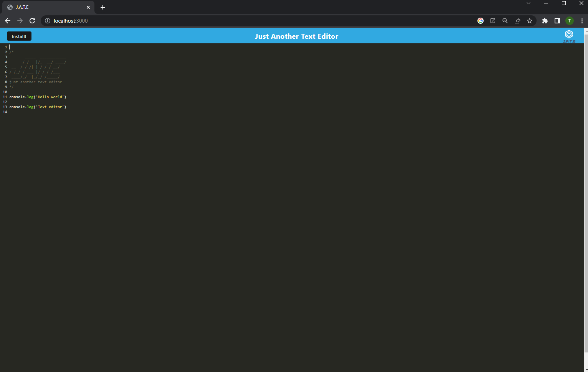588x372 pixels.
Task: Click the console.log('Hello world') line
Action: point(37,97)
